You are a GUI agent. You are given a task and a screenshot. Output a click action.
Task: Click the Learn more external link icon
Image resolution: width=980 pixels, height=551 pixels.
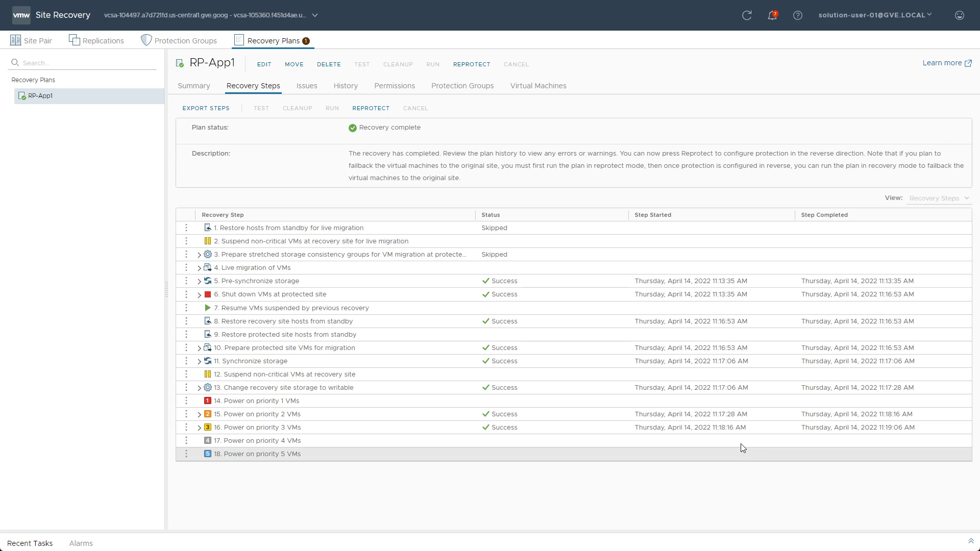point(968,63)
